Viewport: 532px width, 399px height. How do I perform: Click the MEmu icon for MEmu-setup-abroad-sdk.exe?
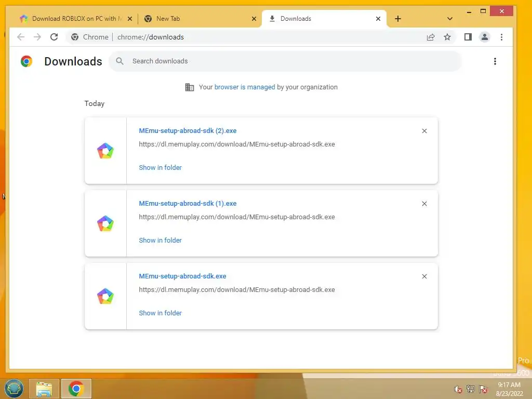tap(105, 296)
